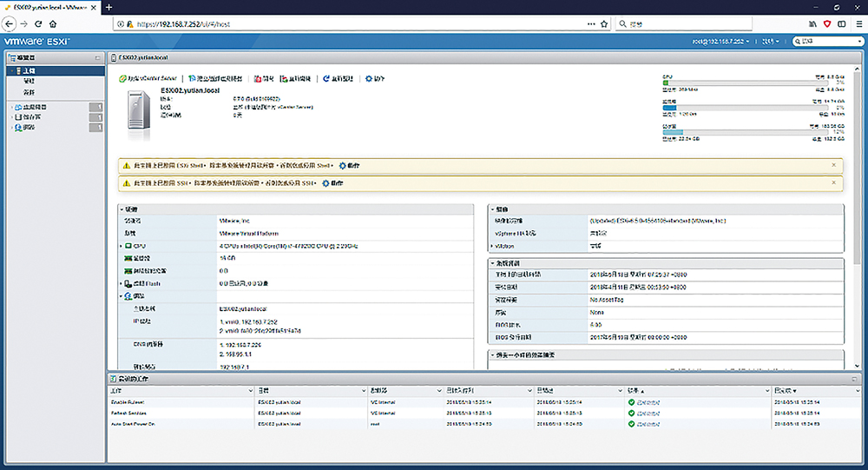Bookmark this page with the star icon
The image size is (868, 470).
click(x=604, y=23)
